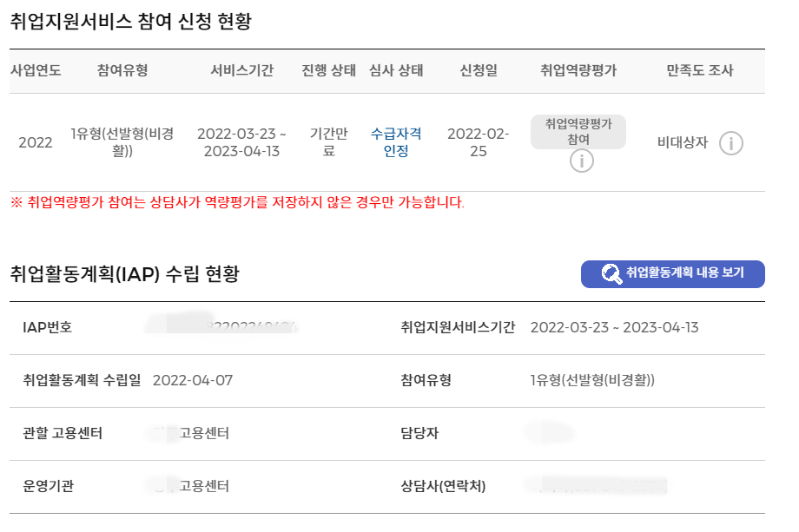Select the 만족도 조사 column header
Viewport: 799px width, 532px height.
tap(700, 70)
